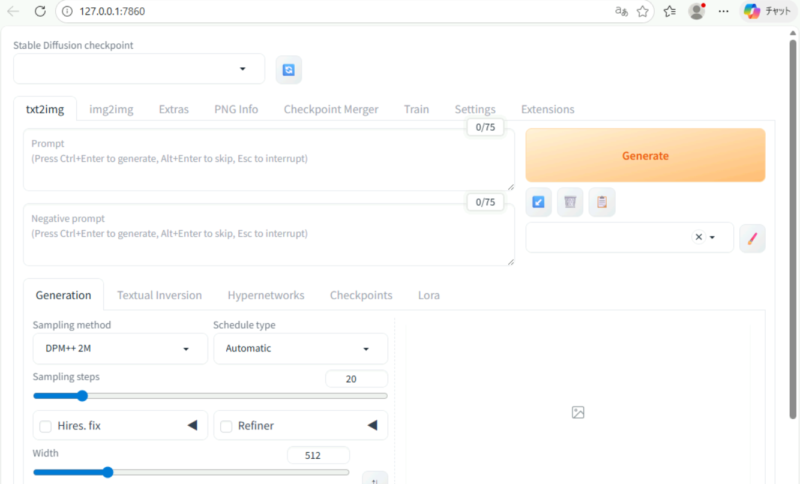Click the trash icon to clear prompt
Image resolution: width=800 pixels, height=484 pixels.
click(x=570, y=203)
